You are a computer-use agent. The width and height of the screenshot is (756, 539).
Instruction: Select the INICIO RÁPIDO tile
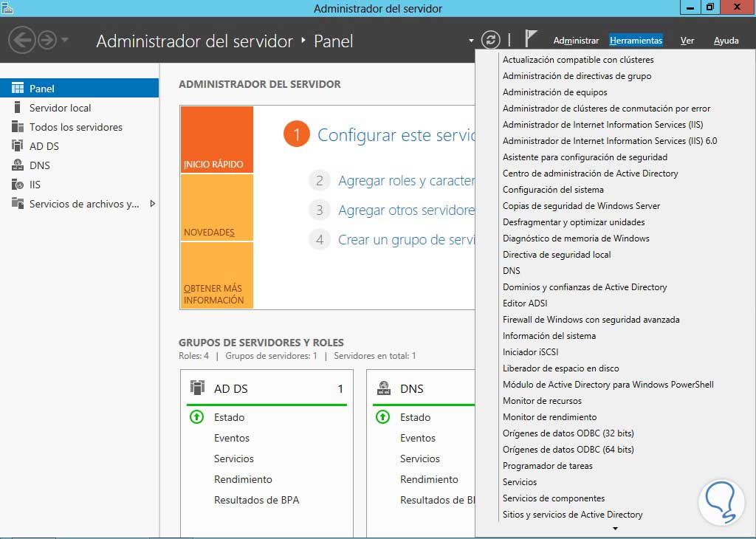[216, 140]
